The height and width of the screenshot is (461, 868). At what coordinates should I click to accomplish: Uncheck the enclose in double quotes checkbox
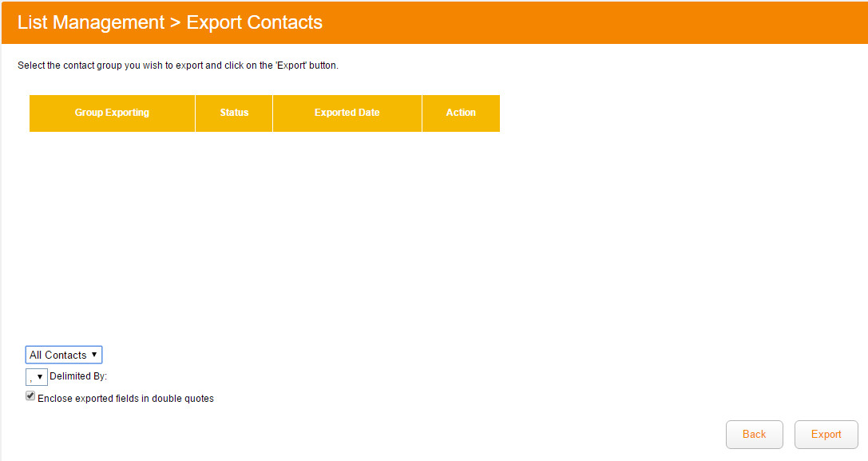point(30,396)
